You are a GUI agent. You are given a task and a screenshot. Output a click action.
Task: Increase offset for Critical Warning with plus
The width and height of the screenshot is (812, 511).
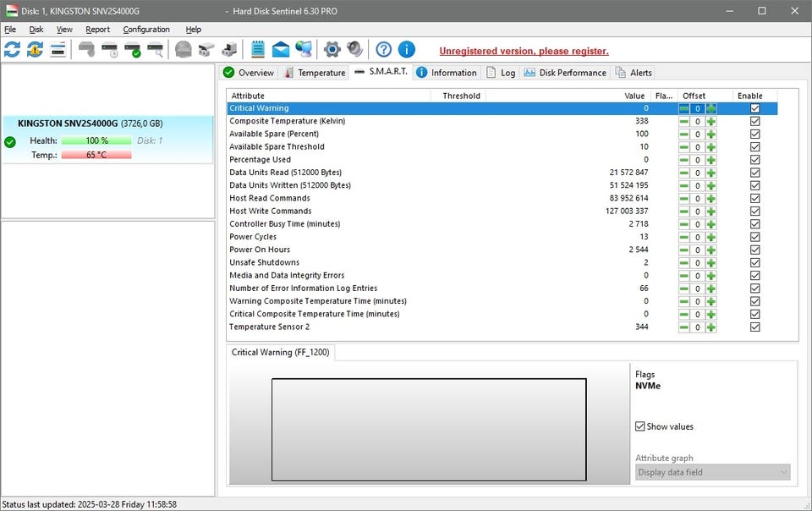[711, 108]
